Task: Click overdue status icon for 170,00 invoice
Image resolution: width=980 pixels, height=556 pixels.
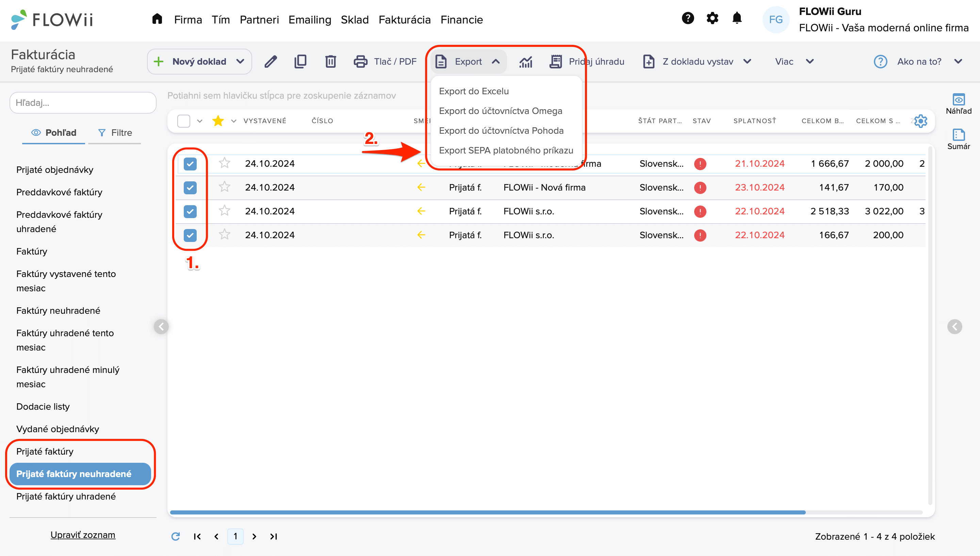Action: (x=700, y=187)
